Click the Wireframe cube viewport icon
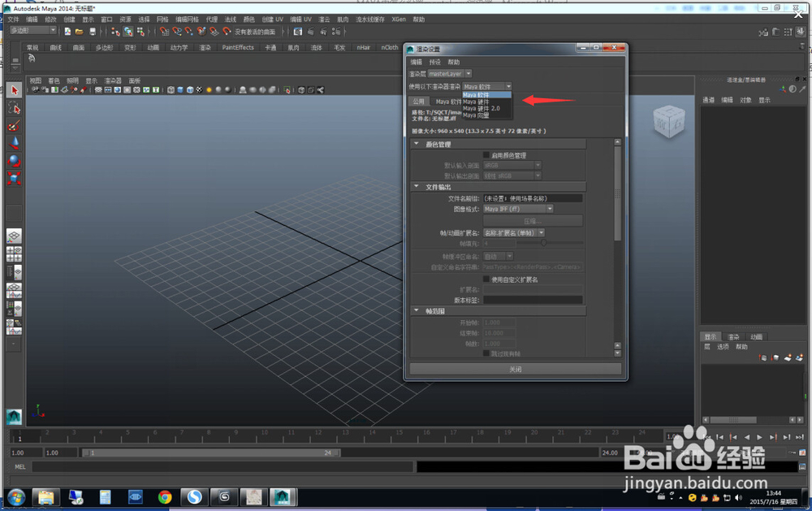 click(171, 90)
